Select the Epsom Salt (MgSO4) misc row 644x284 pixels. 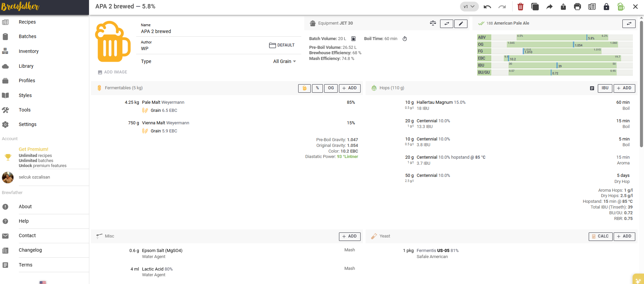(227, 253)
